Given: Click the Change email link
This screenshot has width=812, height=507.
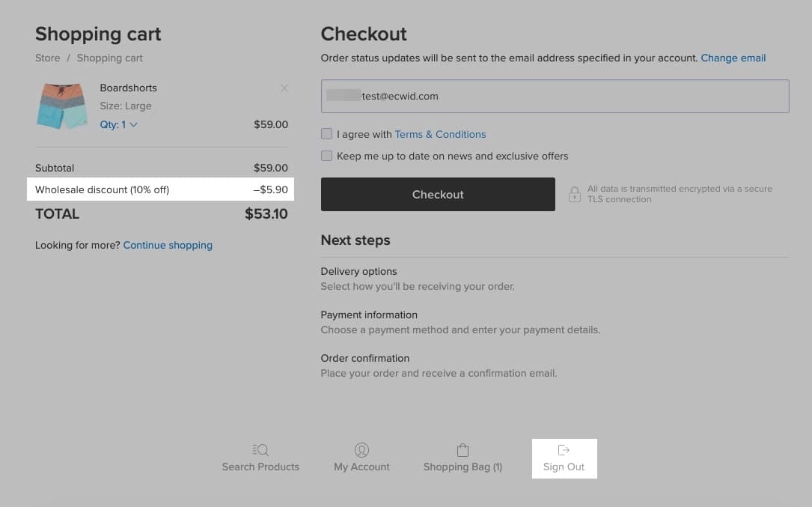Looking at the screenshot, I should (733, 58).
